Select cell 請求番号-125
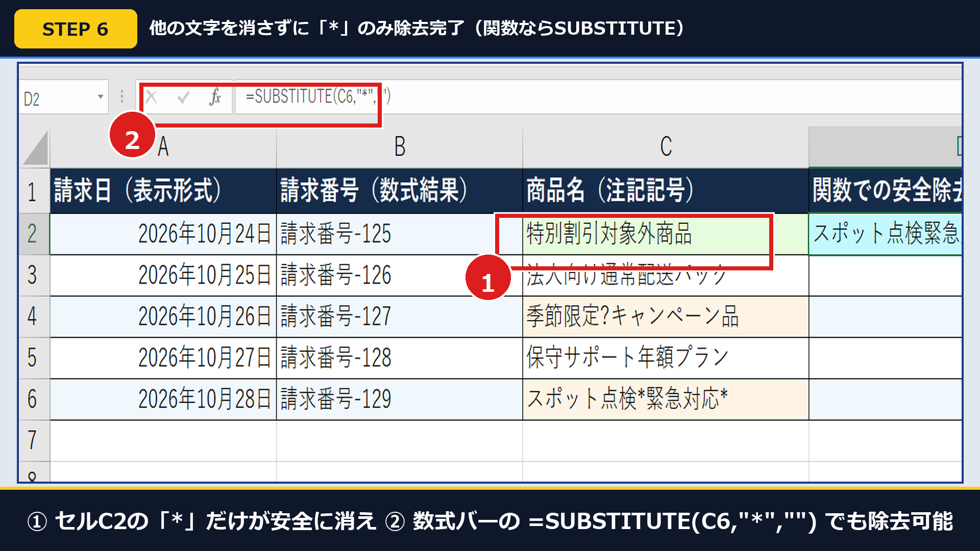 tap(400, 234)
